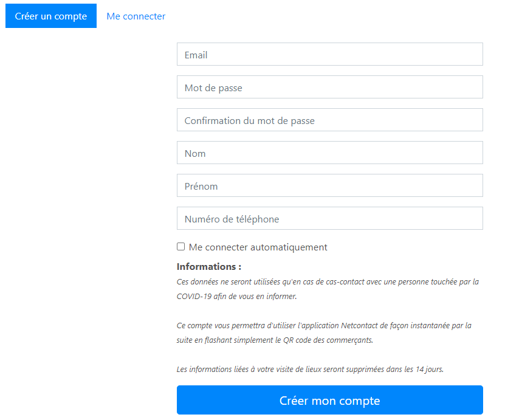This screenshot has width=505, height=420.
Task: Click the paragraph about cas-contact data usage
Action: pyautogui.click(x=328, y=289)
